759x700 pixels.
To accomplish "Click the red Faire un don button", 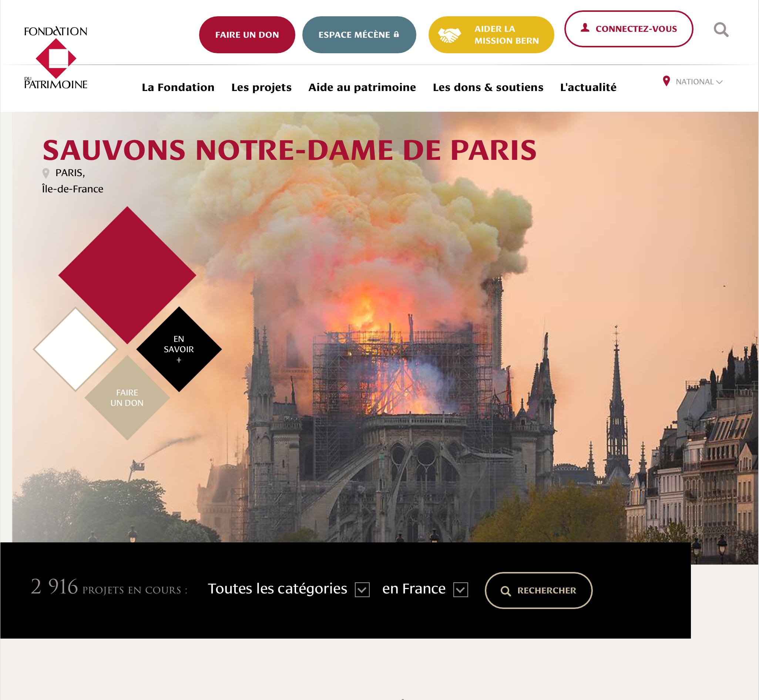I will click(247, 35).
